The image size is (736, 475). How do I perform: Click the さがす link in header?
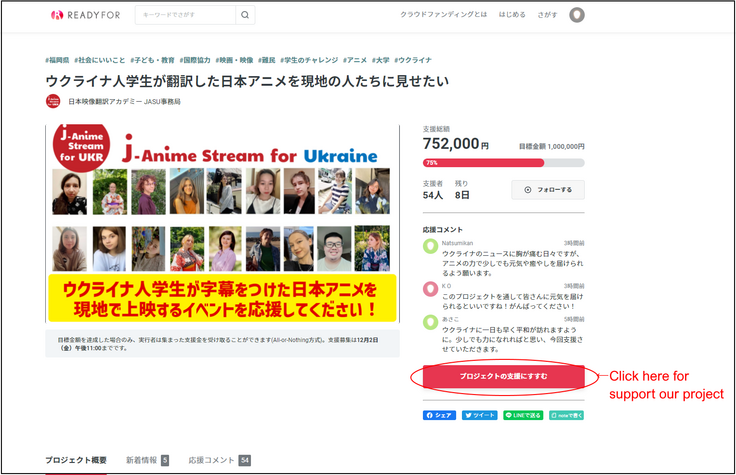point(549,16)
